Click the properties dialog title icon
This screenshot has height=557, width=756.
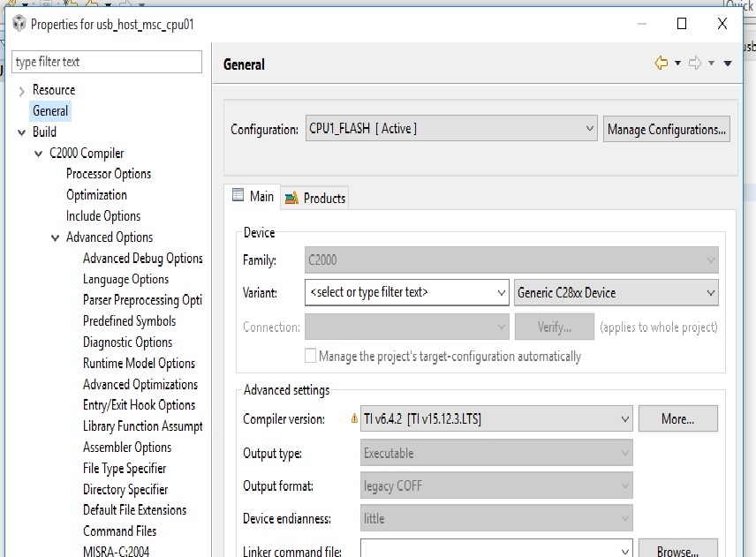(19, 23)
